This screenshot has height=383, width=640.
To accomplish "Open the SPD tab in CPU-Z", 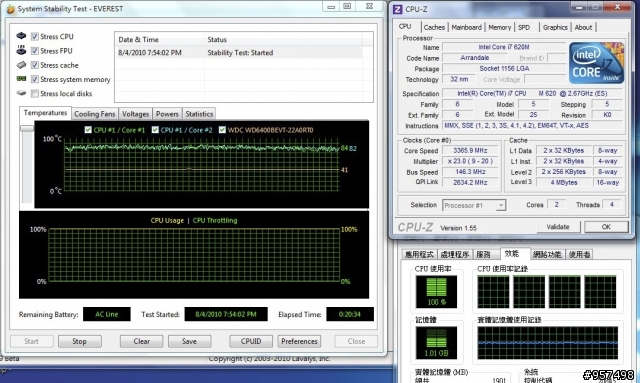I will (x=524, y=27).
